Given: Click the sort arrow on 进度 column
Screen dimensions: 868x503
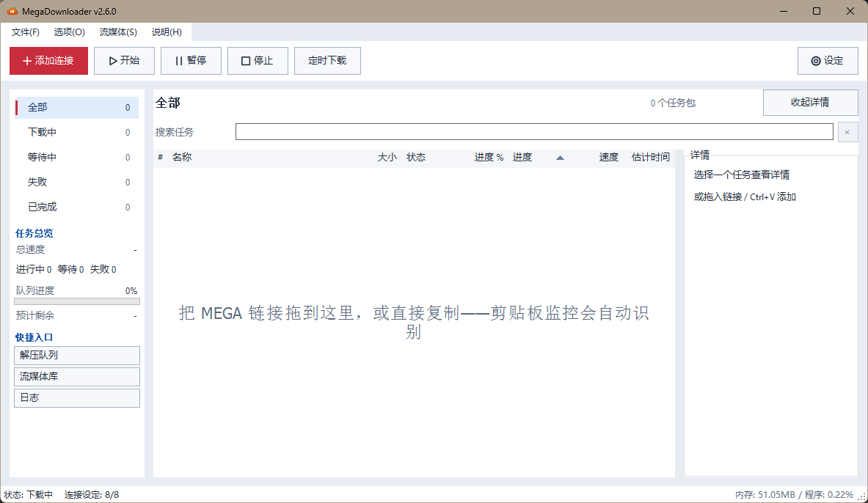Looking at the screenshot, I should [561, 158].
